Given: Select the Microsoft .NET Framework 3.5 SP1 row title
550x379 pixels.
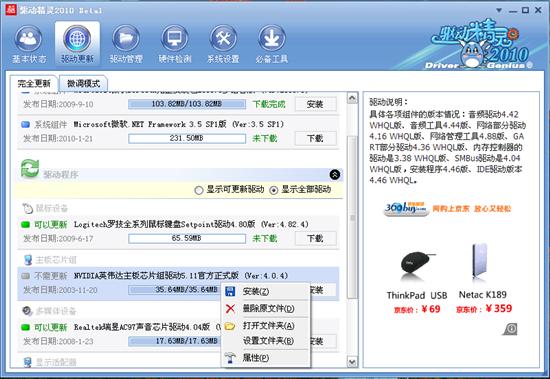Looking at the screenshot, I should (x=179, y=124).
